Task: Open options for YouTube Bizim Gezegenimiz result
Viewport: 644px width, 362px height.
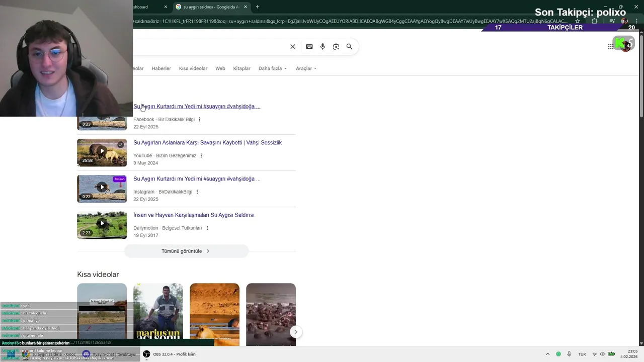Action: (201, 156)
